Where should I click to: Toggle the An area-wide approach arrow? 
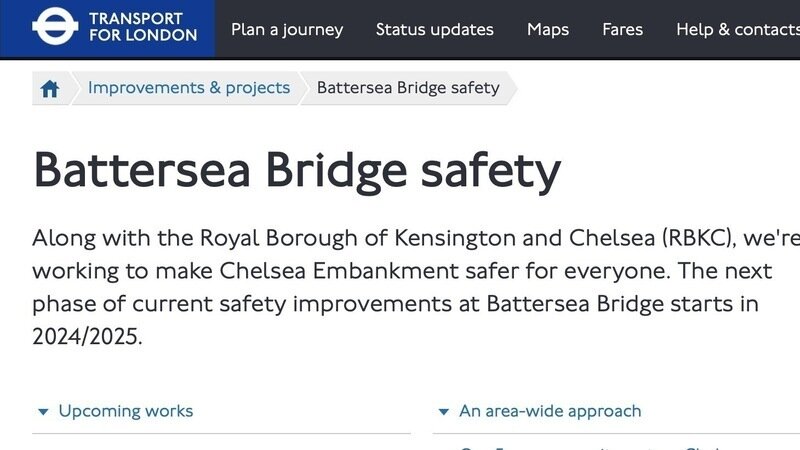(x=444, y=412)
